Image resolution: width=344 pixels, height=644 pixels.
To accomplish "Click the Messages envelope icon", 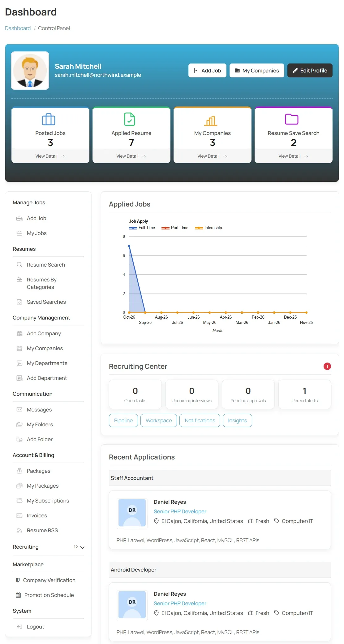I will 19,410.
